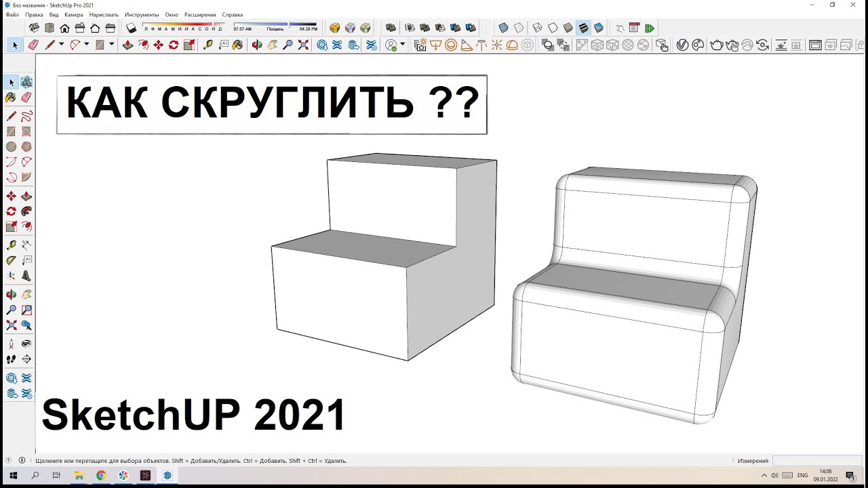Select Make Component tool in left toolbar
868x488 pixels.
[26, 82]
